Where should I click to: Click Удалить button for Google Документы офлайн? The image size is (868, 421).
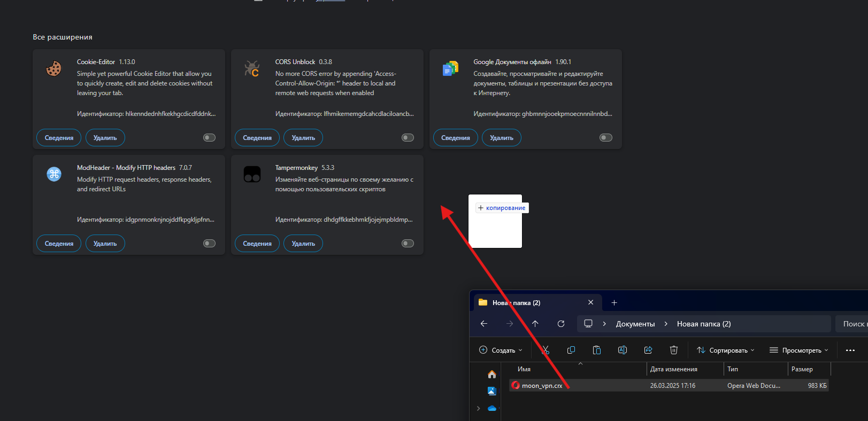pyautogui.click(x=501, y=138)
